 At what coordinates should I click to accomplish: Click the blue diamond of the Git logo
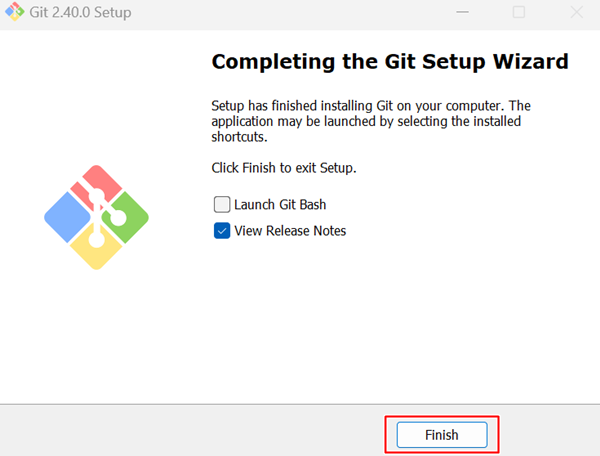[68, 217]
